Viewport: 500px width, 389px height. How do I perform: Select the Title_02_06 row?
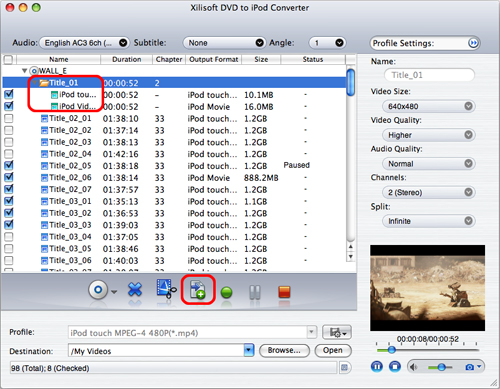(x=173, y=178)
